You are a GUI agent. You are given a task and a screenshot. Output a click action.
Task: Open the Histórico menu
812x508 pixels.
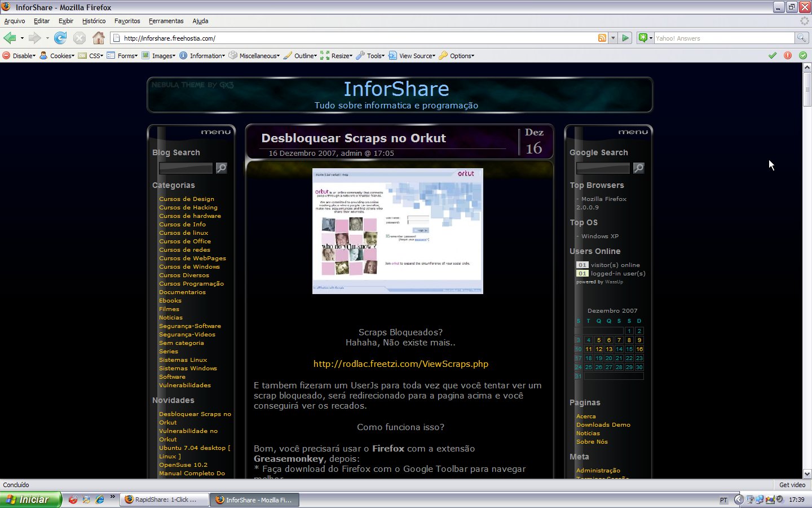click(x=94, y=21)
